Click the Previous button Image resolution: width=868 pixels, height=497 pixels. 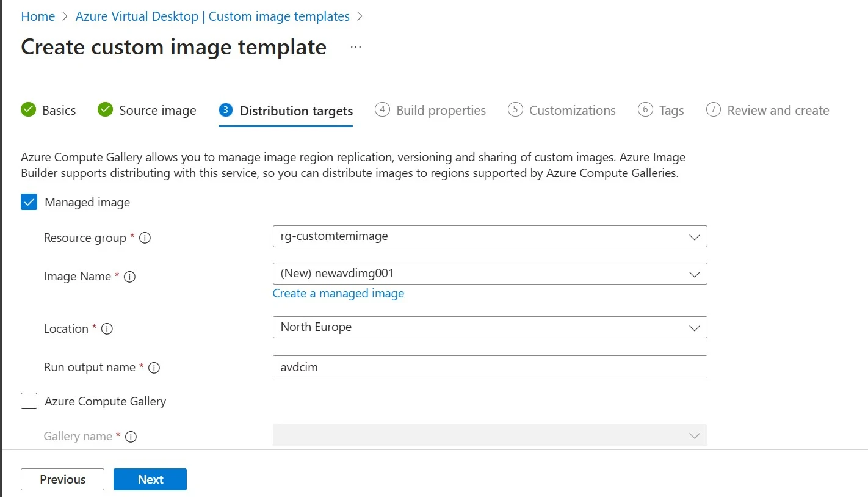point(62,479)
